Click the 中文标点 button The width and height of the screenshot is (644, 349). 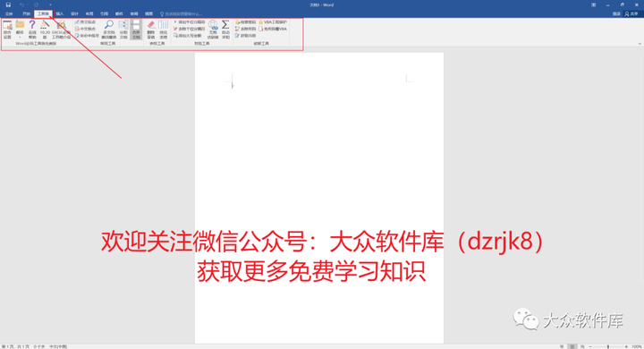pos(85,29)
